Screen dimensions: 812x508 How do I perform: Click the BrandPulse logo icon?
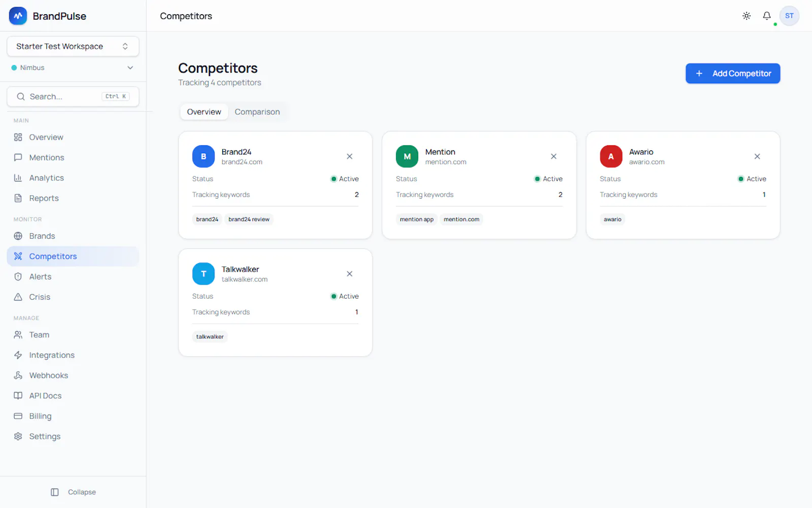click(x=18, y=16)
